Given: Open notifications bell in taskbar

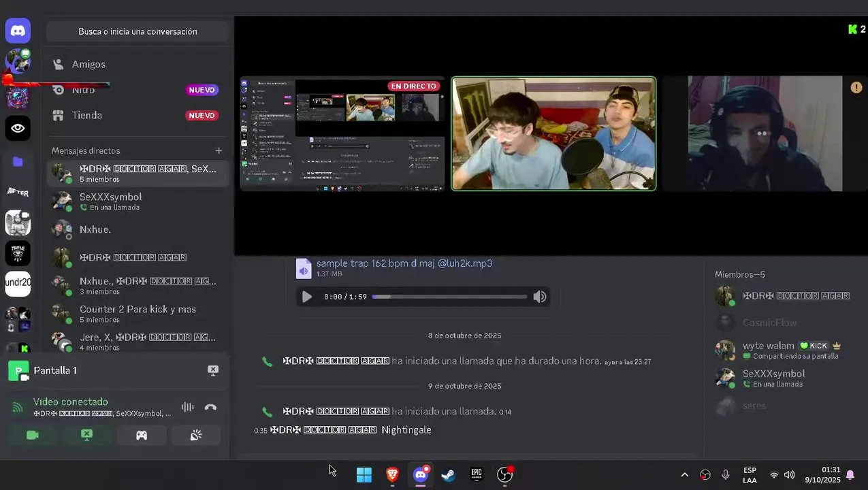Looking at the screenshot, I should pyautogui.click(x=850, y=474).
